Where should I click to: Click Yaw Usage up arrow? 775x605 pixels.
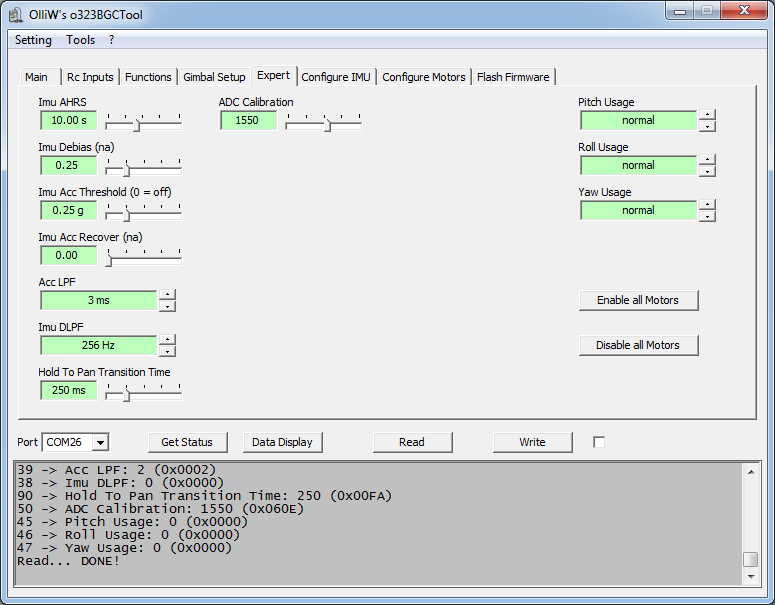[707, 205]
